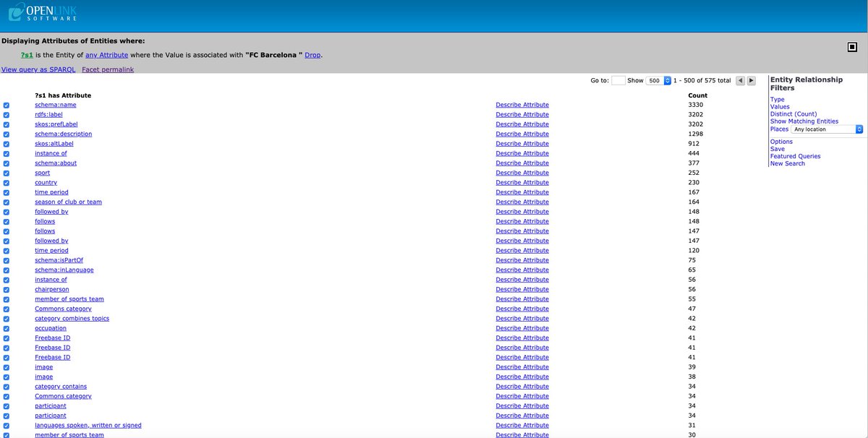Describe Attribute for sport row
The width and height of the screenshot is (868, 438).
(x=522, y=173)
